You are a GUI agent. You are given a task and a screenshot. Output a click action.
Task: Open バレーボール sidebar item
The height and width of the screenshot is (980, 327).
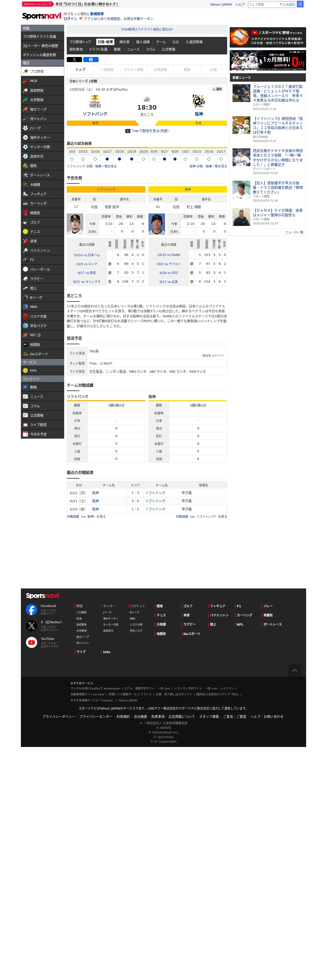click(42, 269)
